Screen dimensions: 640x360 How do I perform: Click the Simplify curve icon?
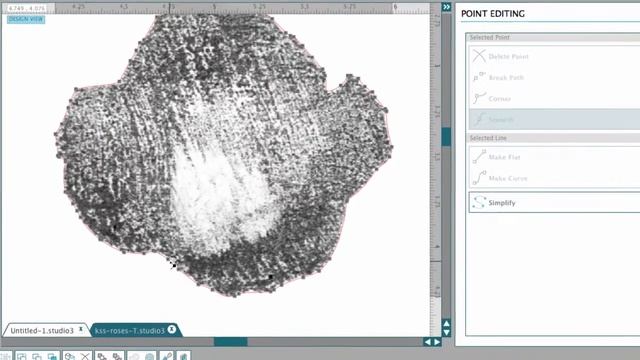(479, 202)
